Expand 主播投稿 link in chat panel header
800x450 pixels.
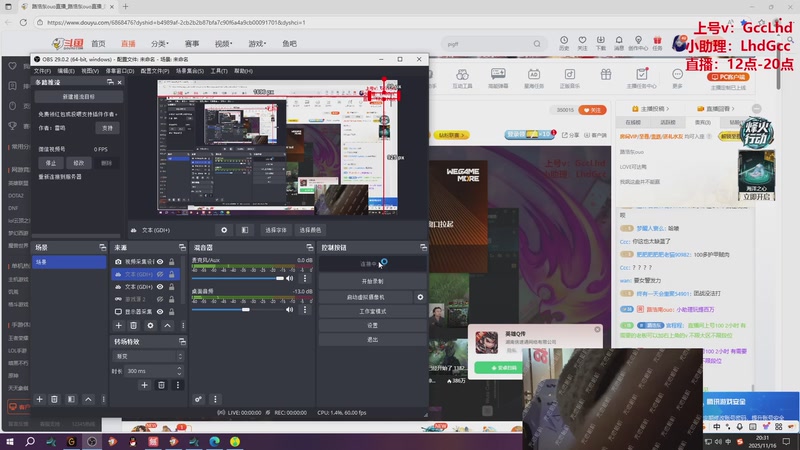point(651,109)
